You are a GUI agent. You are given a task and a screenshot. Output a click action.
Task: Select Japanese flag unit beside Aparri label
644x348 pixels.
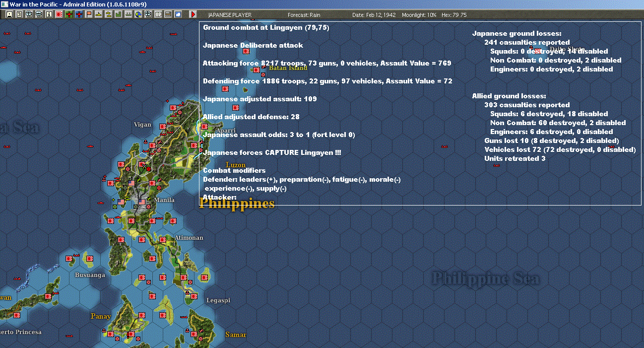[x=204, y=127]
